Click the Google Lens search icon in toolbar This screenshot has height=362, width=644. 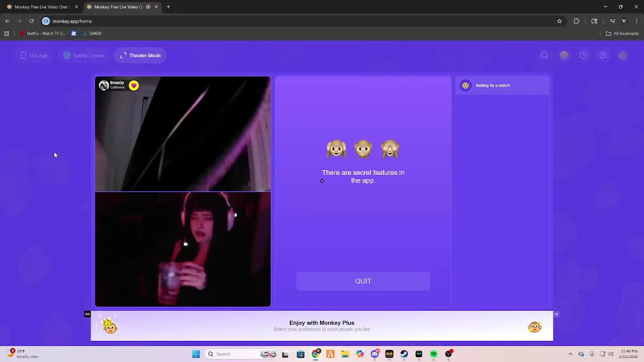pos(594,21)
